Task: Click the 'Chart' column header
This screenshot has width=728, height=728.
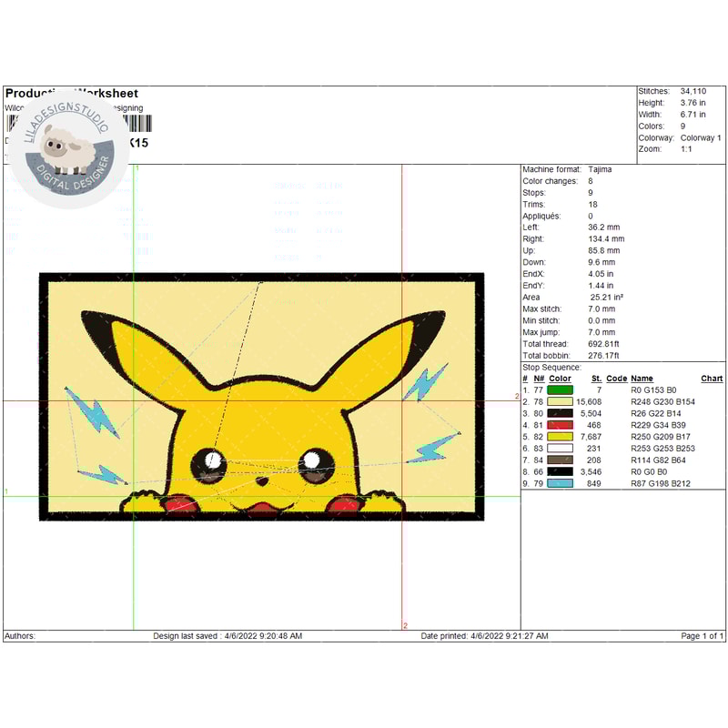Action: point(712,379)
